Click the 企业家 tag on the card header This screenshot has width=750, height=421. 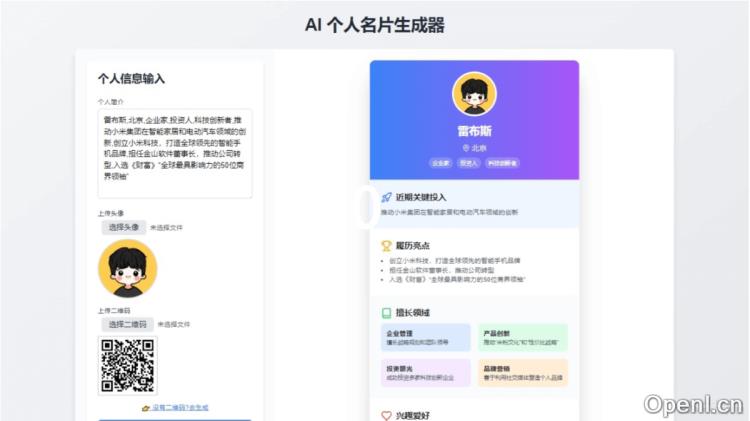(440, 162)
